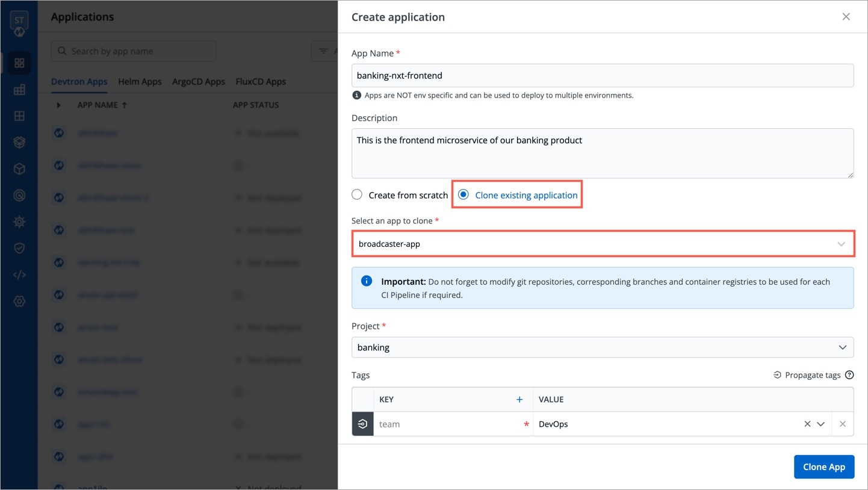Click the Description text area
This screenshot has width=868, height=490.
pos(602,154)
